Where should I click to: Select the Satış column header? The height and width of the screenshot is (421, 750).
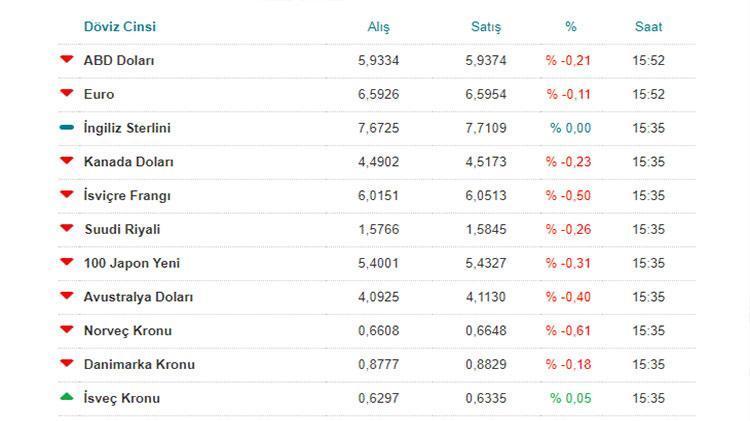[x=486, y=27]
